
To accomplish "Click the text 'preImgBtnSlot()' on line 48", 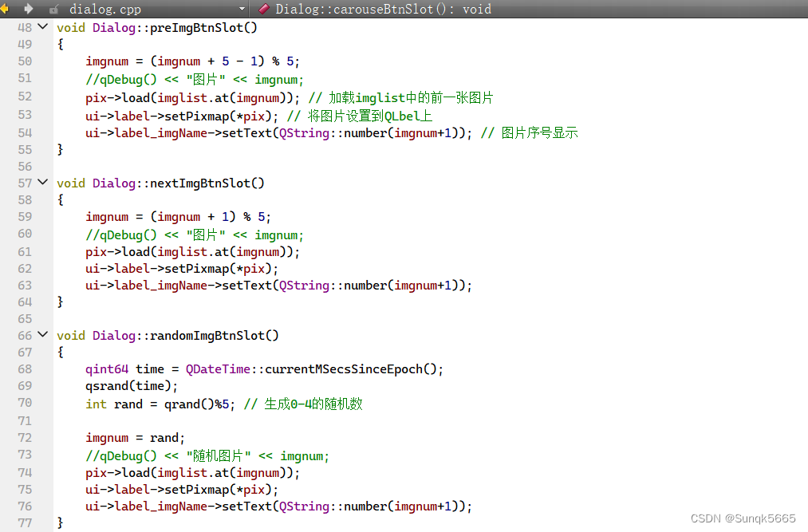I will [203, 28].
